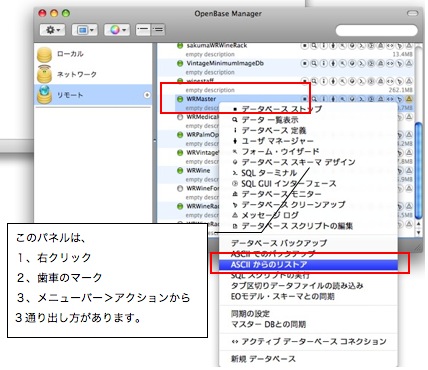Open the color wheel label dropdown
The image size is (428, 370).
click(x=117, y=30)
